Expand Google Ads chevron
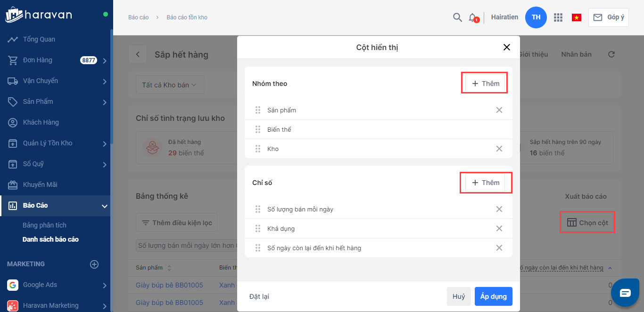Screen dimensions: 644x312 click(104, 285)
